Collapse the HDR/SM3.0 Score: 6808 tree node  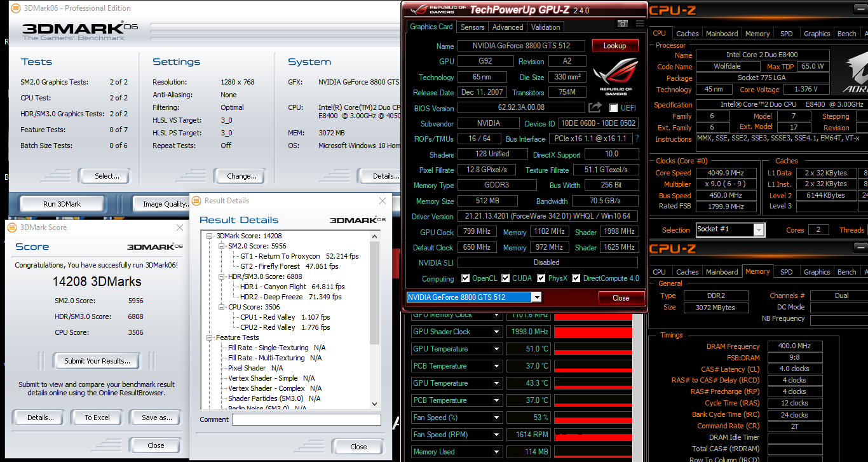[222, 276]
